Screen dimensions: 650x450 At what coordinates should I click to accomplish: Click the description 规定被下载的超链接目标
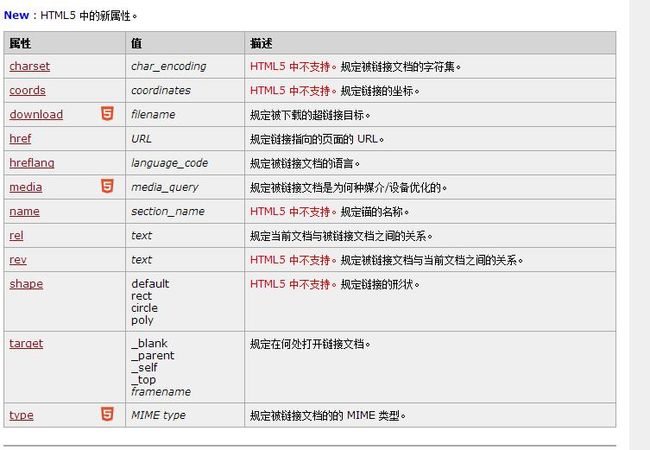click(x=310, y=115)
